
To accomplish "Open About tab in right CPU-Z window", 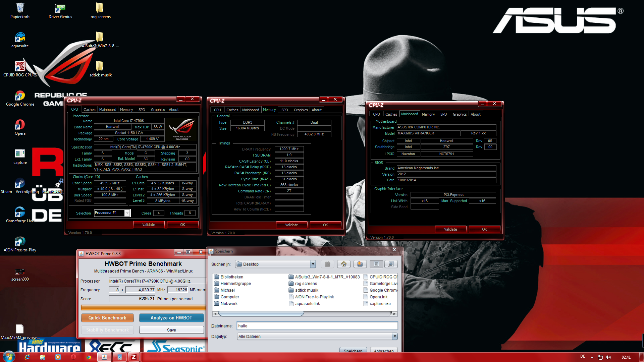I will (475, 114).
